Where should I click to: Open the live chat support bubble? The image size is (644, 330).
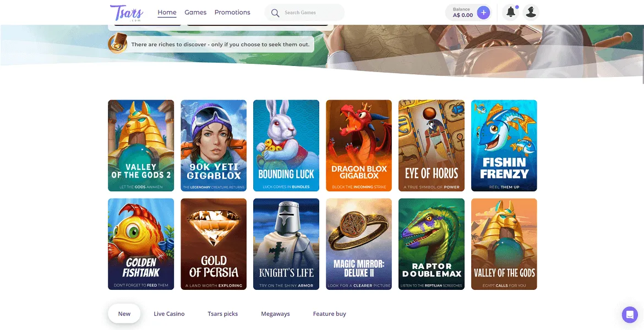pos(629,315)
